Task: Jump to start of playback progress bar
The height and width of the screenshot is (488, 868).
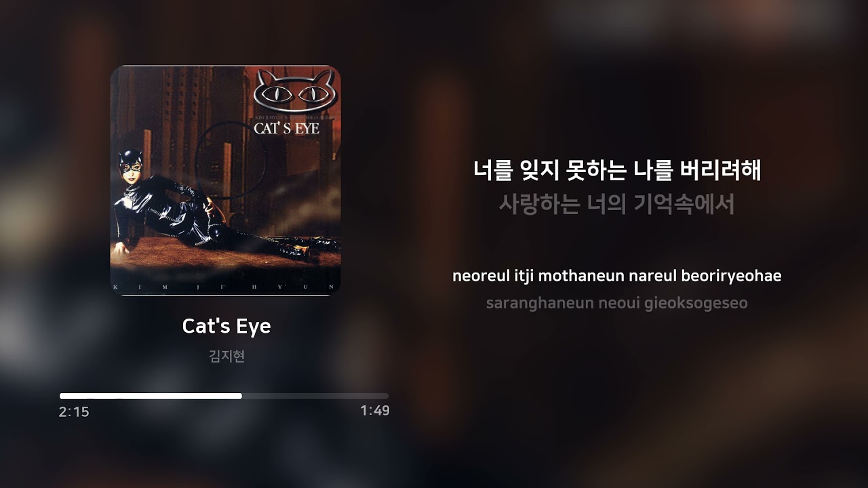Action: (62, 396)
